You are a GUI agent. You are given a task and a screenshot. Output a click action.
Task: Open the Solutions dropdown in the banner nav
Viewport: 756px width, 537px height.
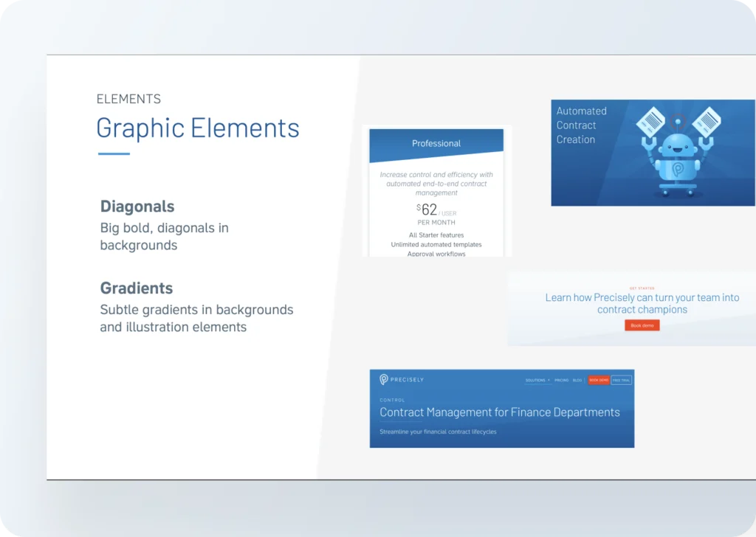[x=537, y=381]
